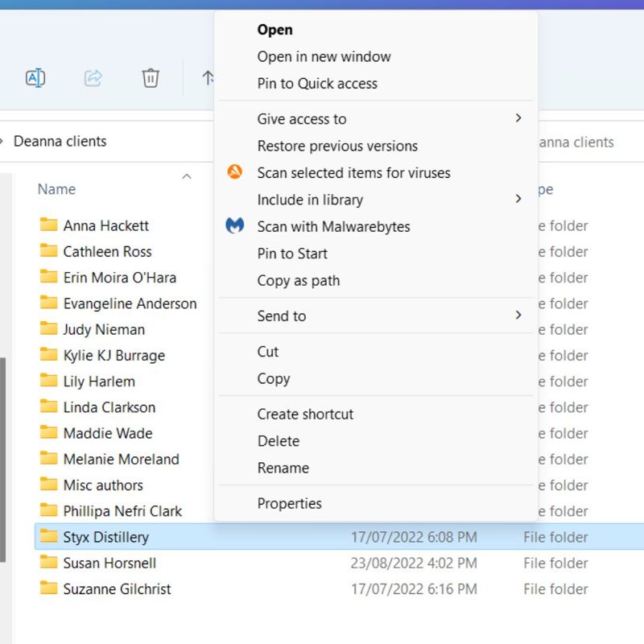Select Pin to Quick access
644x644 pixels.
coord(317,84)
